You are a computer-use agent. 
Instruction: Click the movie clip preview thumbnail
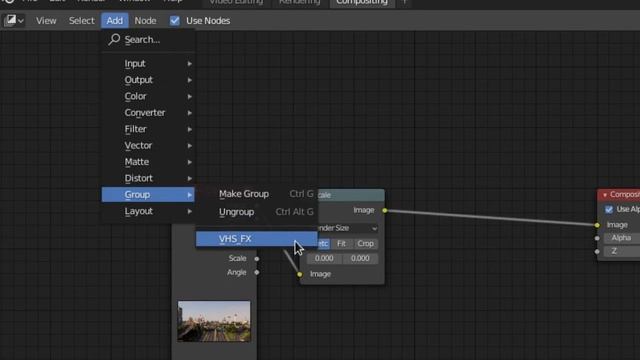(x=214, y=322)
